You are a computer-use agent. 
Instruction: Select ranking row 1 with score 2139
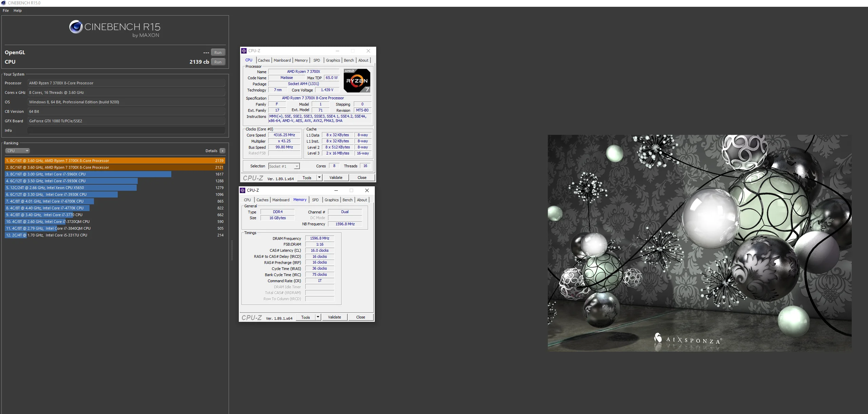(115, 161)
